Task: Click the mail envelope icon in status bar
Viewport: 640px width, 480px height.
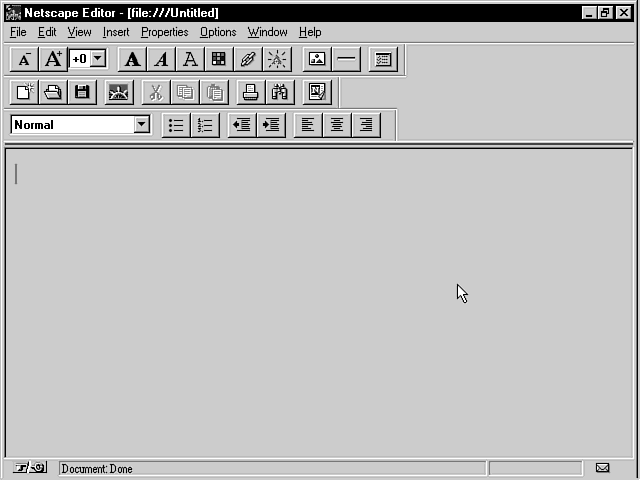Action: pyautogui.click(x=602, y=468)
